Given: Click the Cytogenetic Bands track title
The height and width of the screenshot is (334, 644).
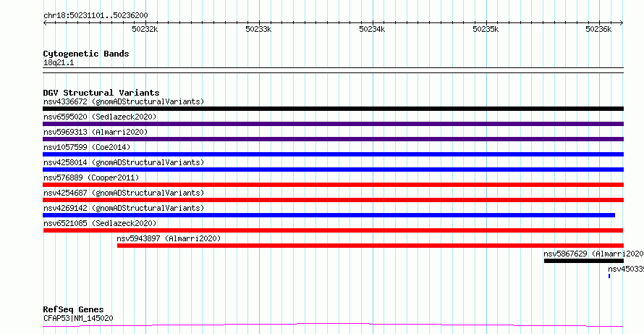Looking at the screenshot, I should tap(86, 54).
